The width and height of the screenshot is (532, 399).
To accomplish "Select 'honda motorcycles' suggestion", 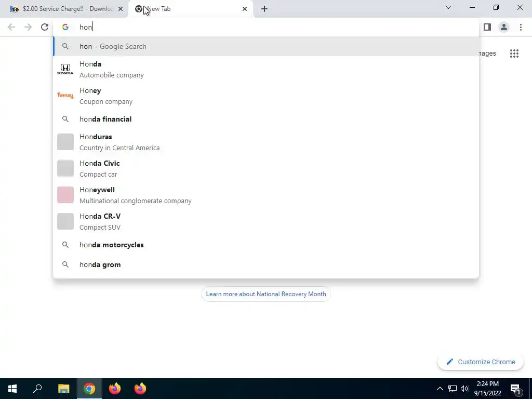I will (x=266, y=245).
